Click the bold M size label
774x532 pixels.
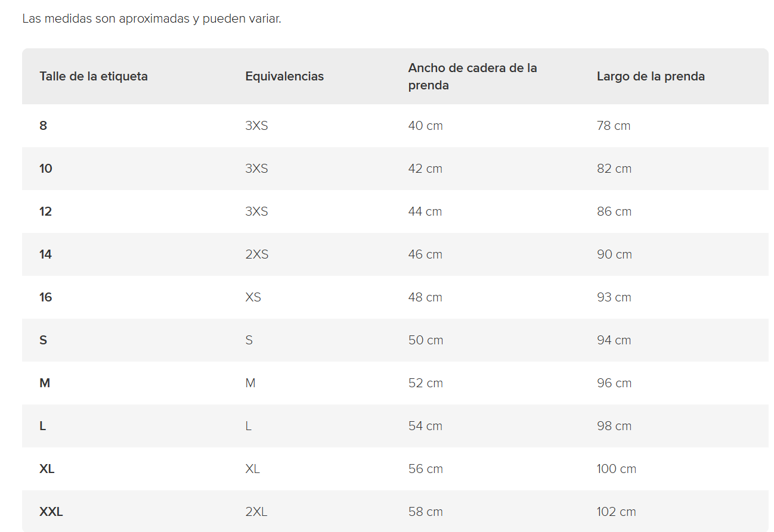pyautogui.click(x=45, y=383)
